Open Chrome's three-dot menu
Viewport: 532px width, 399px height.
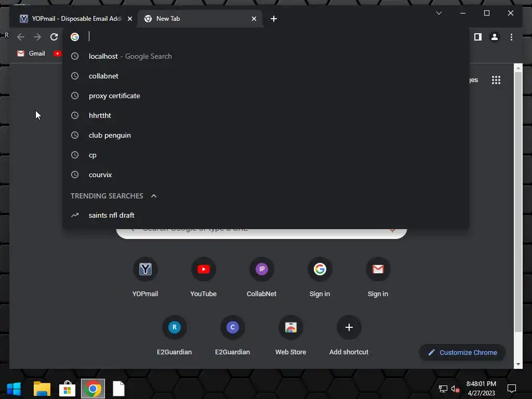[x=511, y=37]
